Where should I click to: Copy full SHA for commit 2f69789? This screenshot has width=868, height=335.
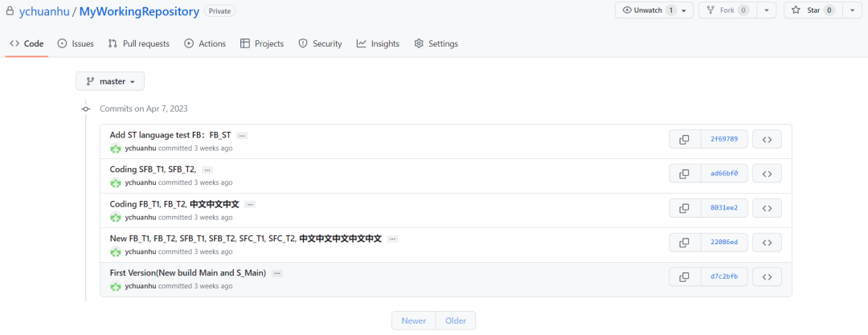(x=684, y=139)
